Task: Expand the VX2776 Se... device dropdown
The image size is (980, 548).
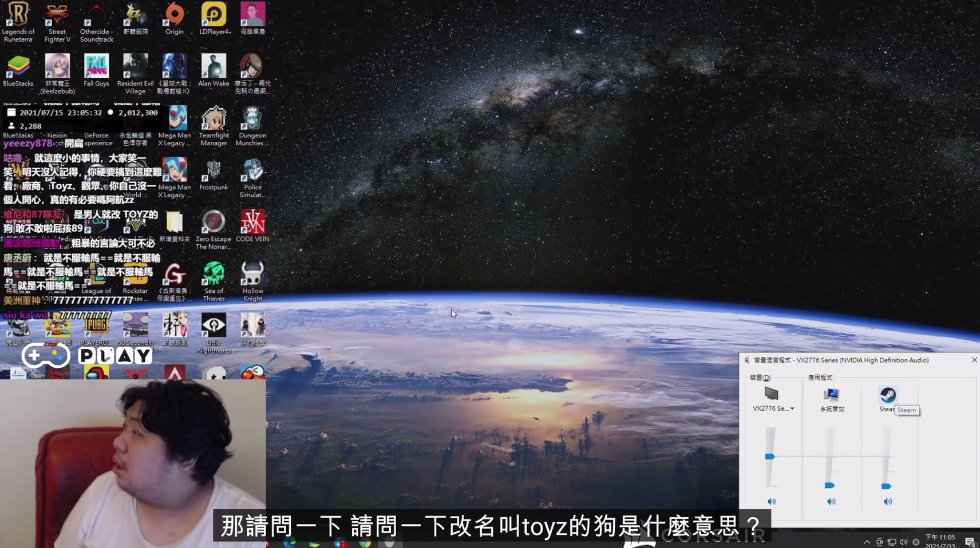Action: 792,408
